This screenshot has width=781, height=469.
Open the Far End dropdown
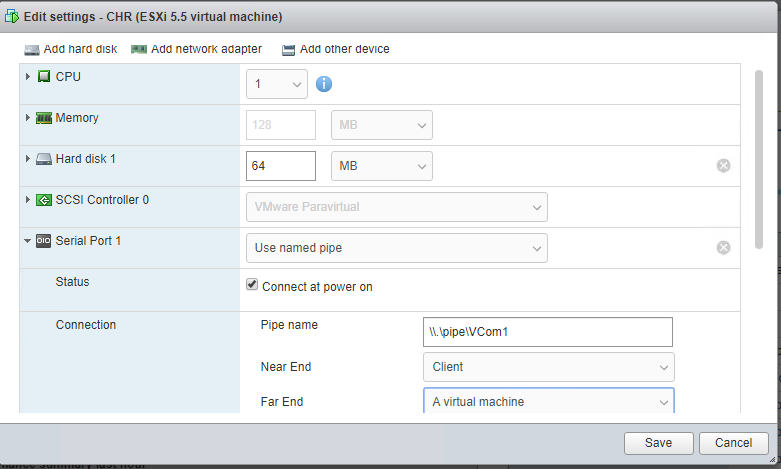548,402
